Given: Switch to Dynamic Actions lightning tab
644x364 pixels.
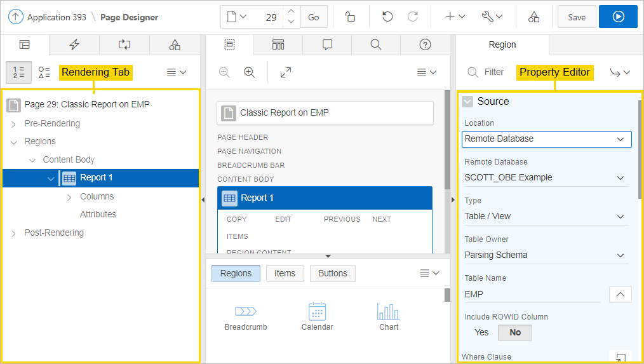Looking at the screenshot, I should click(74, 44).
